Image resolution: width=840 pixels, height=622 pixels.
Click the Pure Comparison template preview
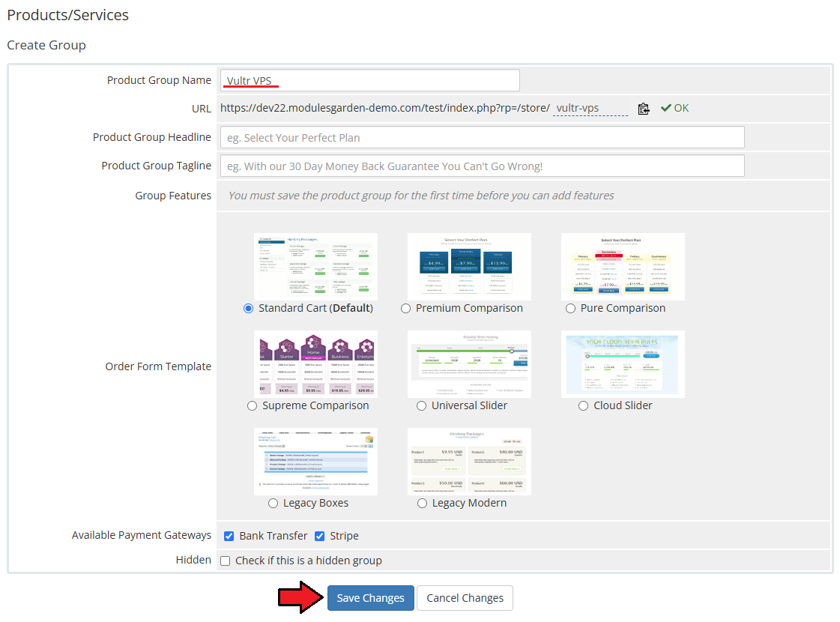tap(623, 267)
